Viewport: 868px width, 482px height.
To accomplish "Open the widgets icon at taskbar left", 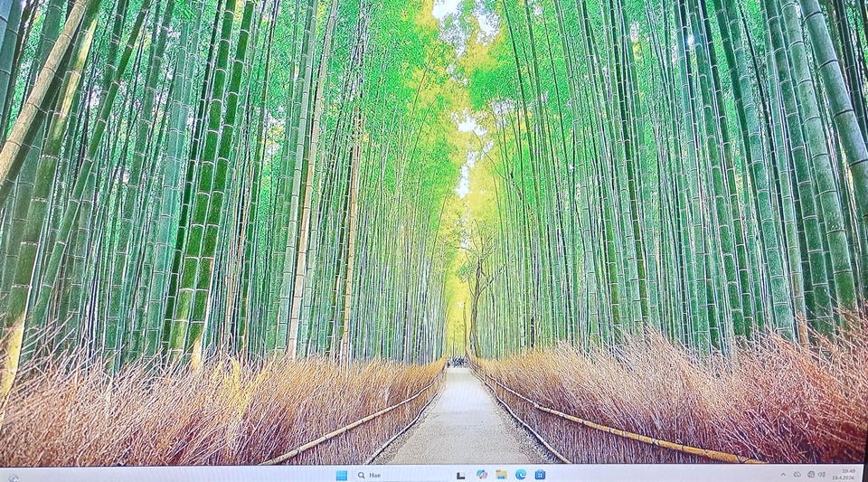I will coord(14,479).
